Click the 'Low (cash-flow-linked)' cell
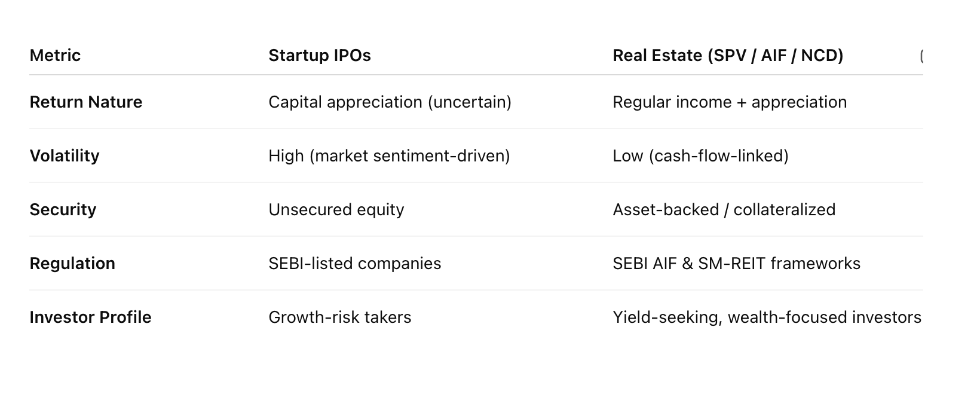The height and width of the screenshot is (397, 980). coord(700,156)
